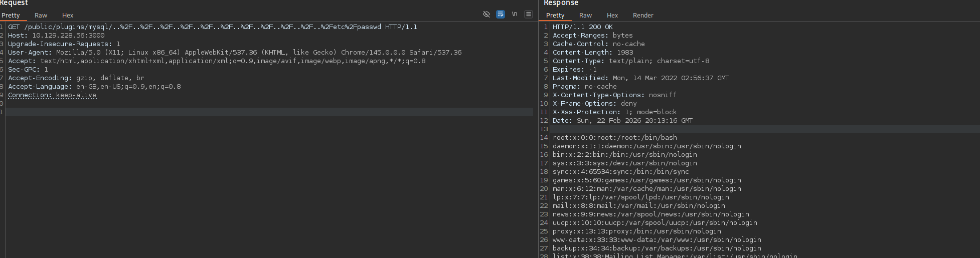This screenshot has width=980, height=258.
Task: Open the Response Render tab
Action: coord(643,16)
